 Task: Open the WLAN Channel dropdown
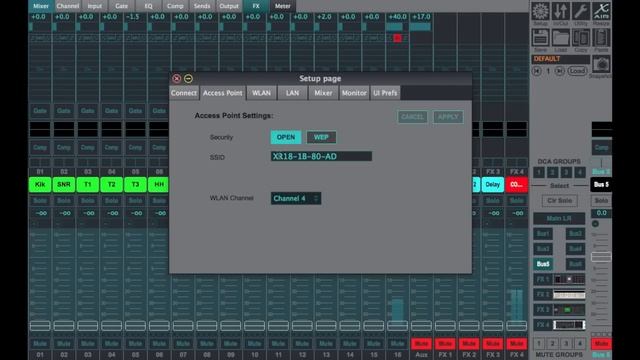point(296,198)
